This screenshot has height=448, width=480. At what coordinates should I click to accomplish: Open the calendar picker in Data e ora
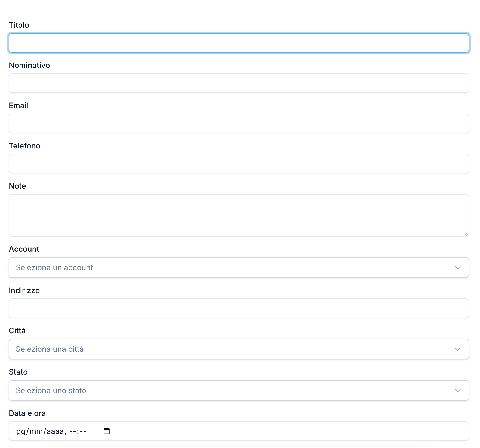107,431
